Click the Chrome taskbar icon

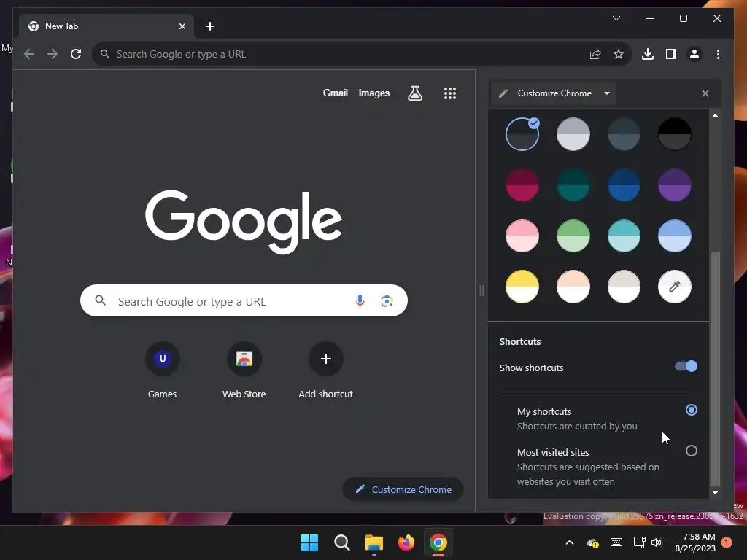[x=438, y=542]
